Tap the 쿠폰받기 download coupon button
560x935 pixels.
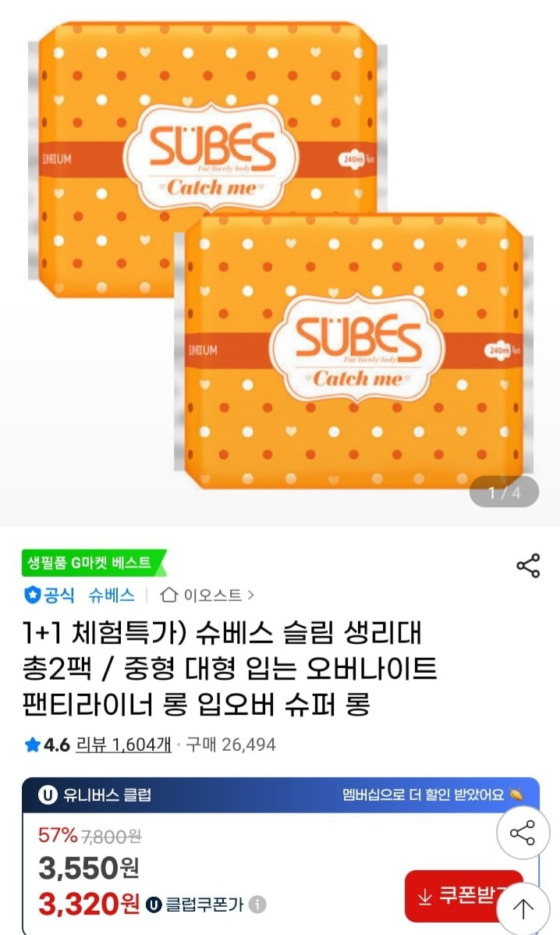coord(463,896)
